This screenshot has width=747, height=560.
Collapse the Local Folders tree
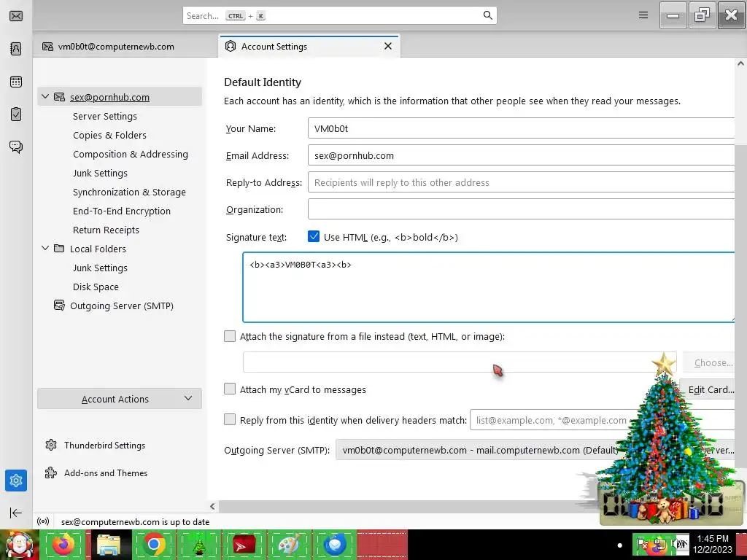(45, 249)
